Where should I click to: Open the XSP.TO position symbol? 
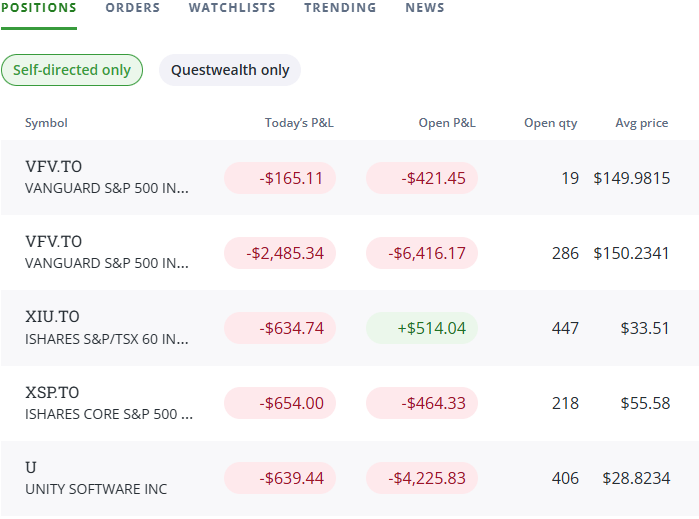(x=52, y=392)
